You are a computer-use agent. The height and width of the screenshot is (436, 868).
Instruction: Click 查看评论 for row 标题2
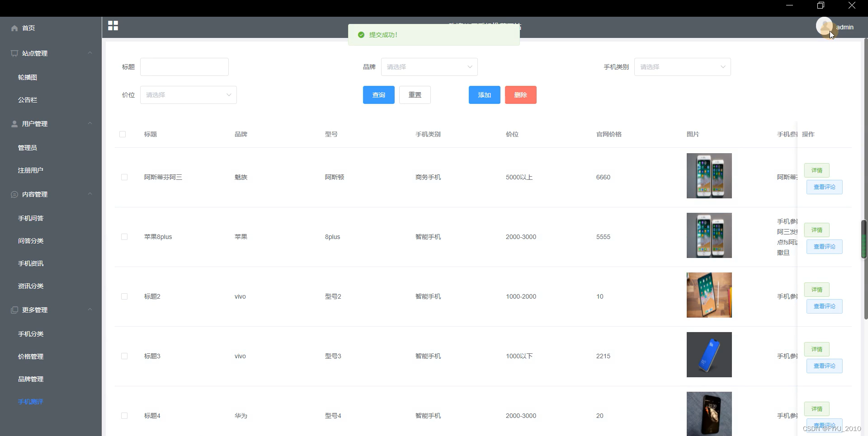click(x=825, y=306)
